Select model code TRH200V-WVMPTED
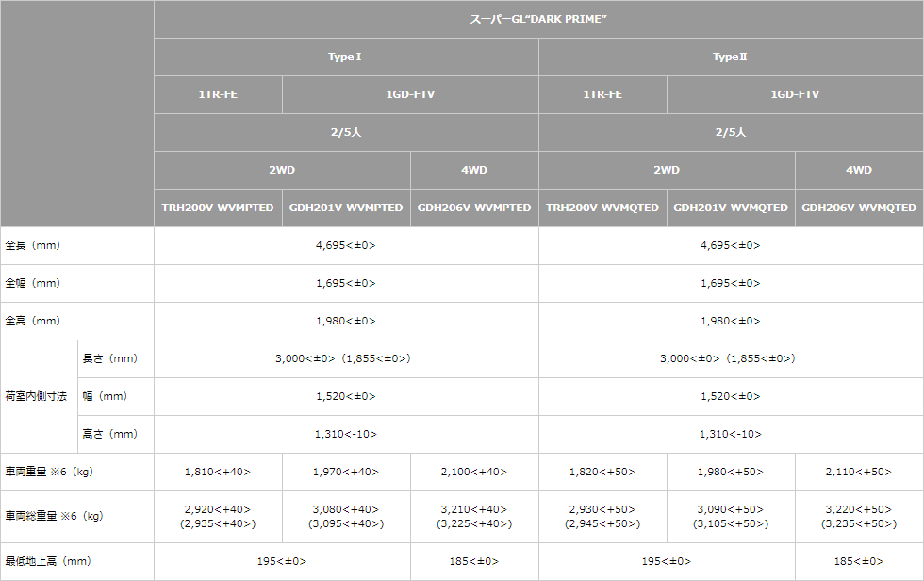This screenshot has width=924, height=581. pyautogui.click(x=218, y=208)
